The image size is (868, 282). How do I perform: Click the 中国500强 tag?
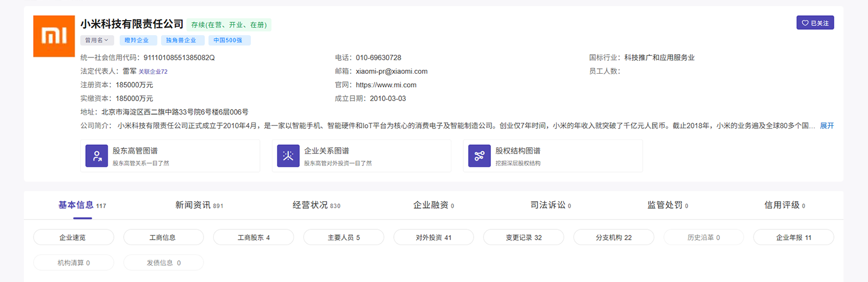[228, 40]
